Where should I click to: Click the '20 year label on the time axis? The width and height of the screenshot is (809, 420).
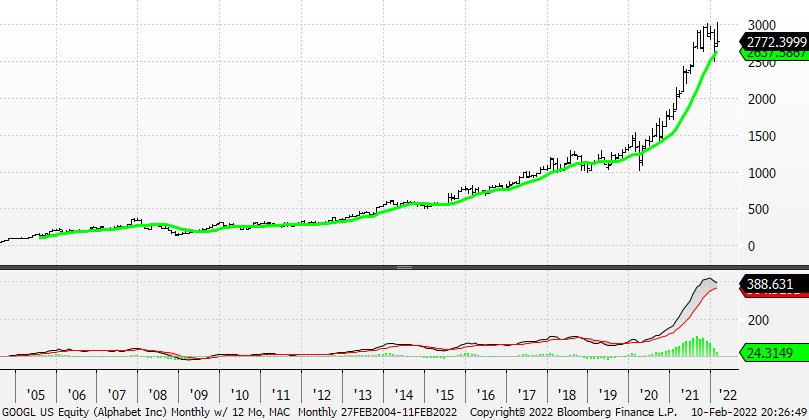point(649,395)
